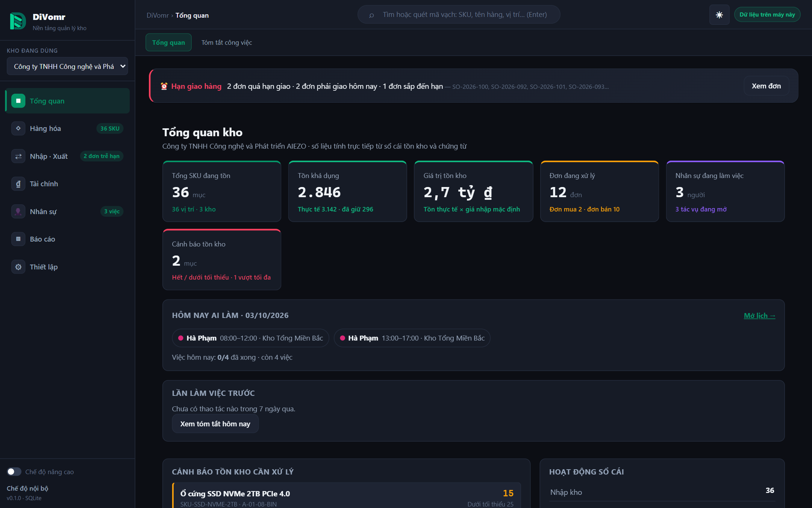Click Xem tóm tắt hôm nay button

click(x=215, y=424)
